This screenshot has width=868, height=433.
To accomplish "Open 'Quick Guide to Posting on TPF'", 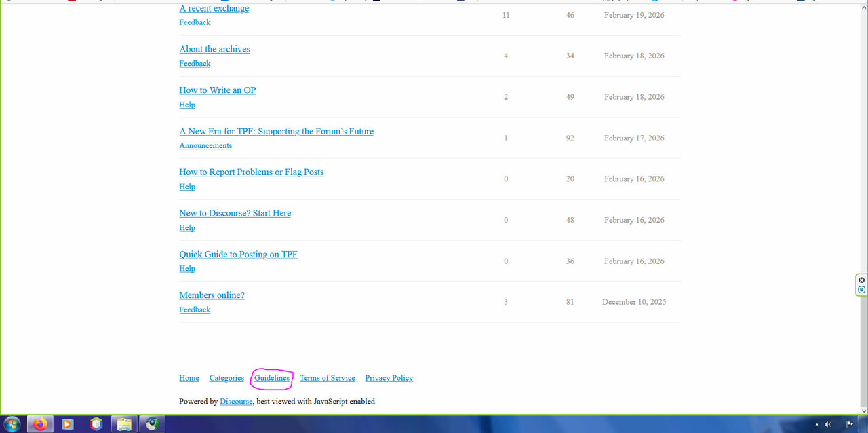I will (238, 254).
